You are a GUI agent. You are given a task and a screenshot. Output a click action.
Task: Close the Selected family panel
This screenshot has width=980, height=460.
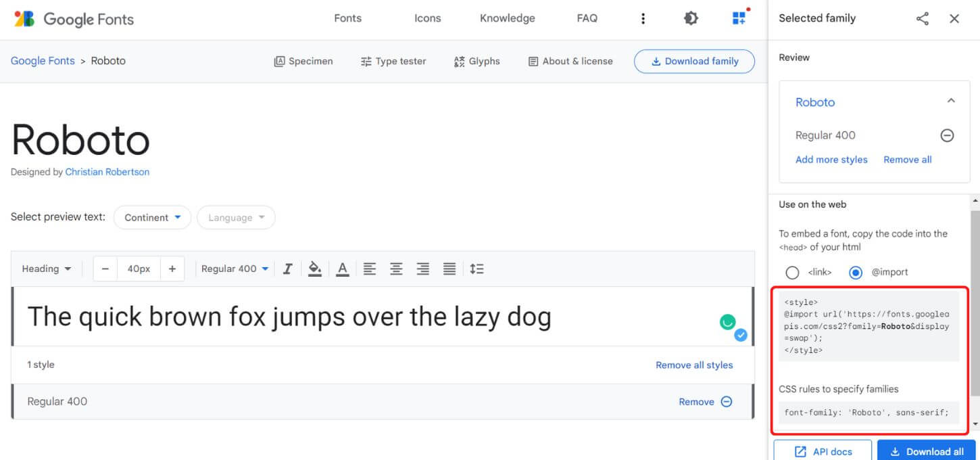[x=954, y=19]
